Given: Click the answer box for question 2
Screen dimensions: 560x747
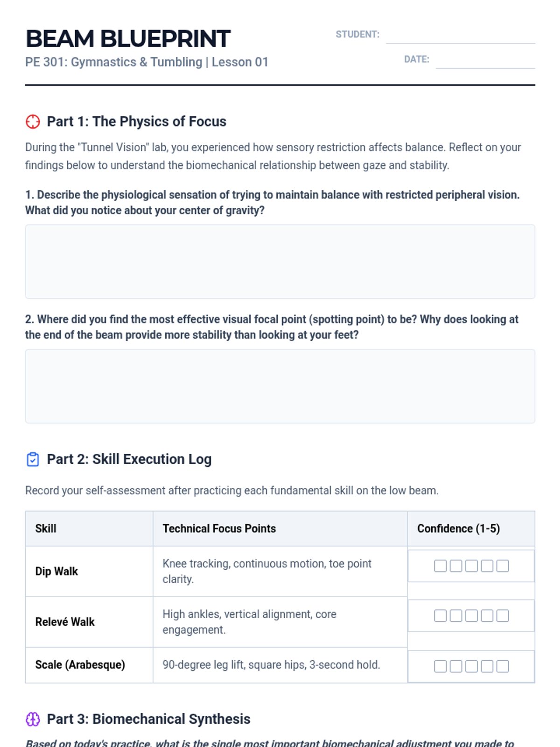Looking at the screenshot, I should tap(280, 386).
